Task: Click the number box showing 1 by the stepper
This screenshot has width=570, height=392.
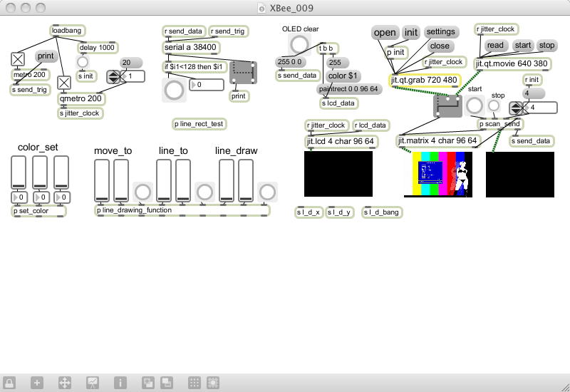Action: click(133, 76)
